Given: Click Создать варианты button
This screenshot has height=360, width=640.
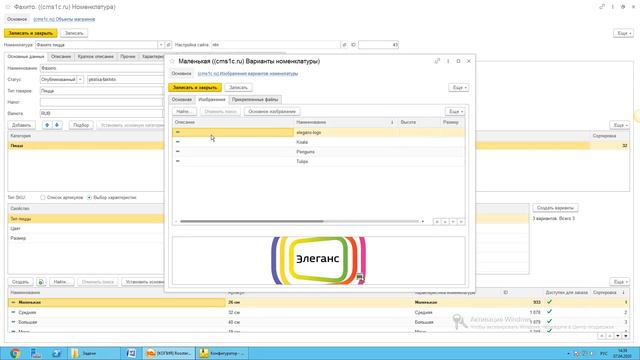Looking at the screenshot, I should (x=555, y=208).
